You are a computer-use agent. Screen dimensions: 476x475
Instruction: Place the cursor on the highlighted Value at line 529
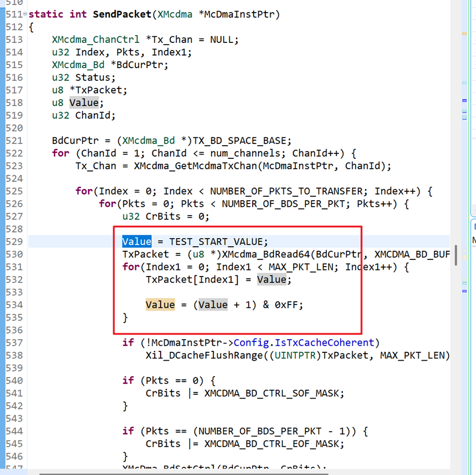136,242
